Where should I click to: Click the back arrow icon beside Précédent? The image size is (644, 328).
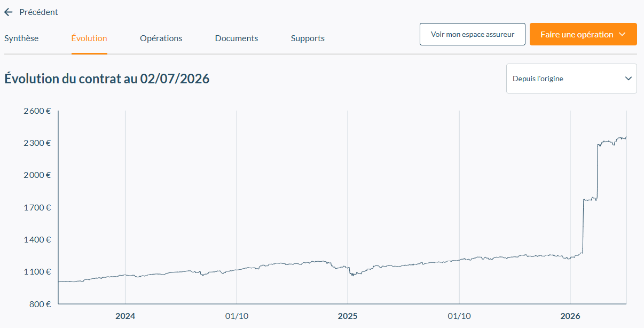pyautogui.click(x=8, y=12)
